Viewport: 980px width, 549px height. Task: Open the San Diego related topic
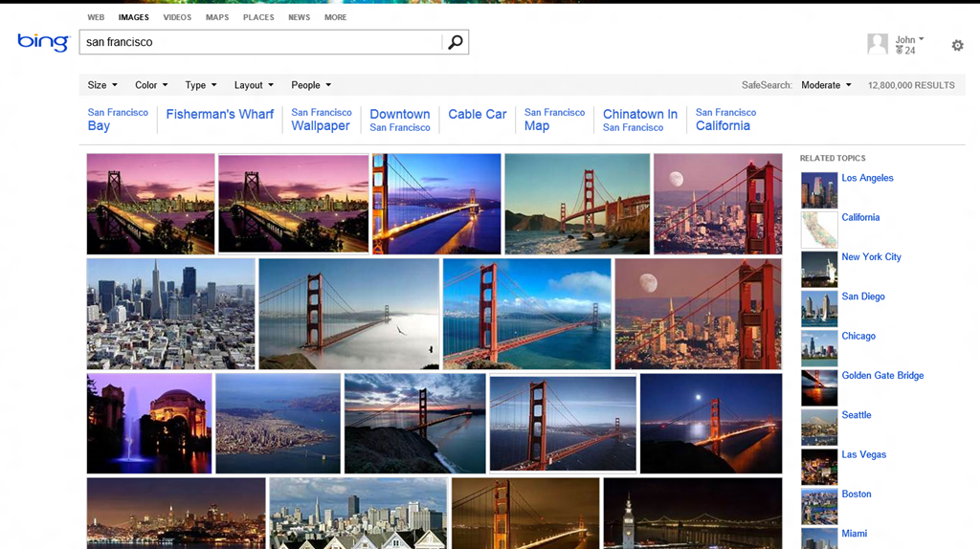(863, 296)
